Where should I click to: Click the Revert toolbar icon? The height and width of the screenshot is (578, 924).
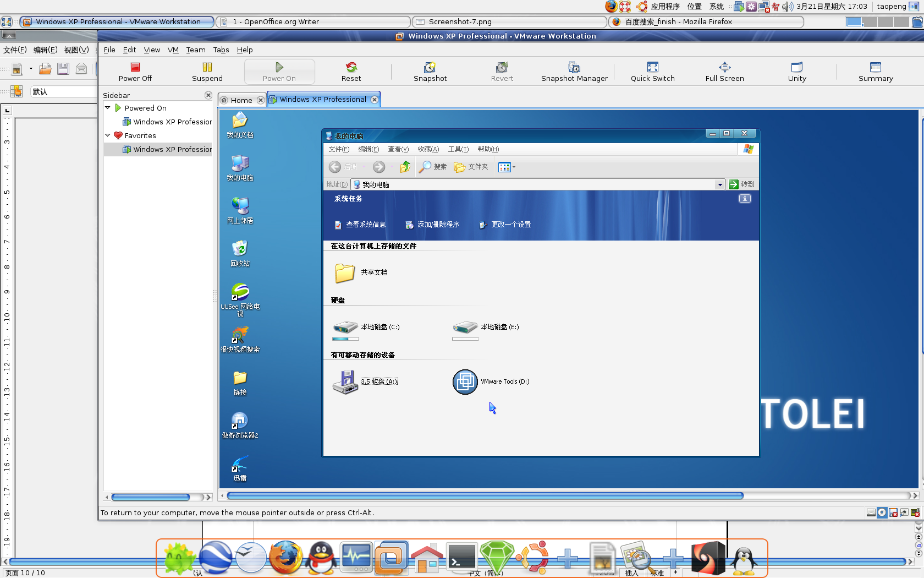502,72
